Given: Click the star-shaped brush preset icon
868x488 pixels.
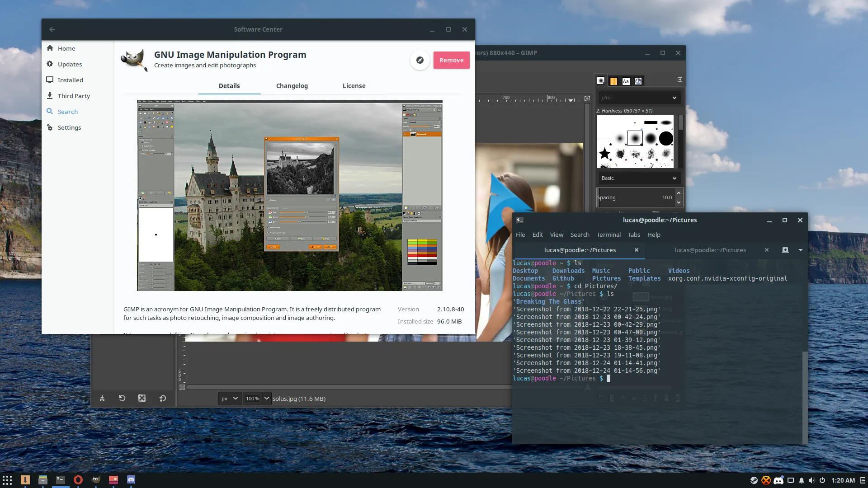Looking at the screenshot, I should (605, 155).
